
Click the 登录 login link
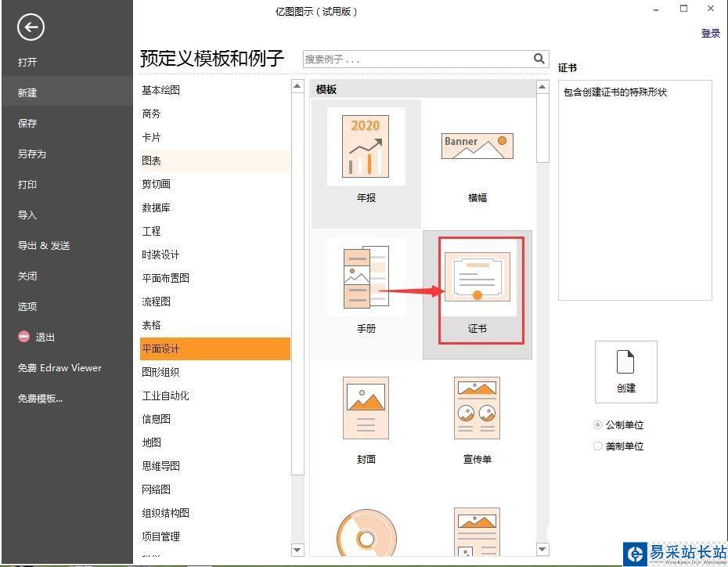tap(710, 33)
